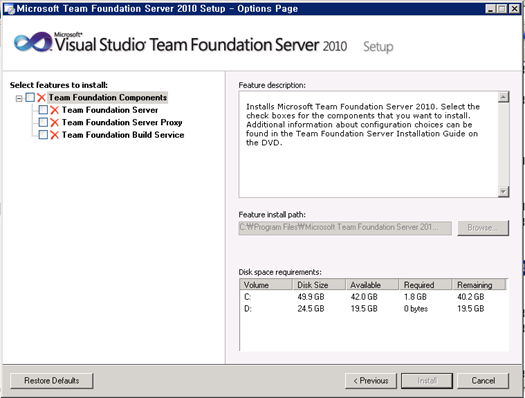The width and height of the screenshot is (525, 398).
Task: Click the 0 bytes required value
Action: 416,309
